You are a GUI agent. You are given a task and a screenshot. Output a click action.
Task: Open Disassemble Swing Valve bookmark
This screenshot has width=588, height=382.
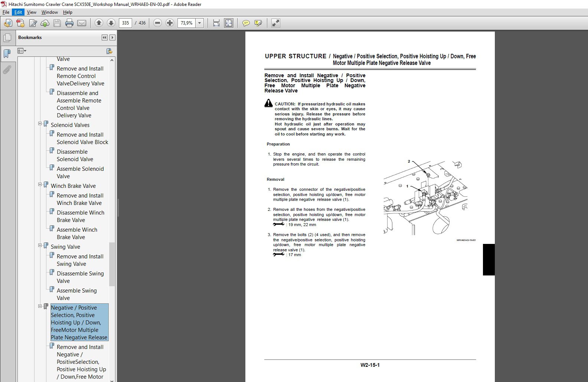tap(80, 277)
